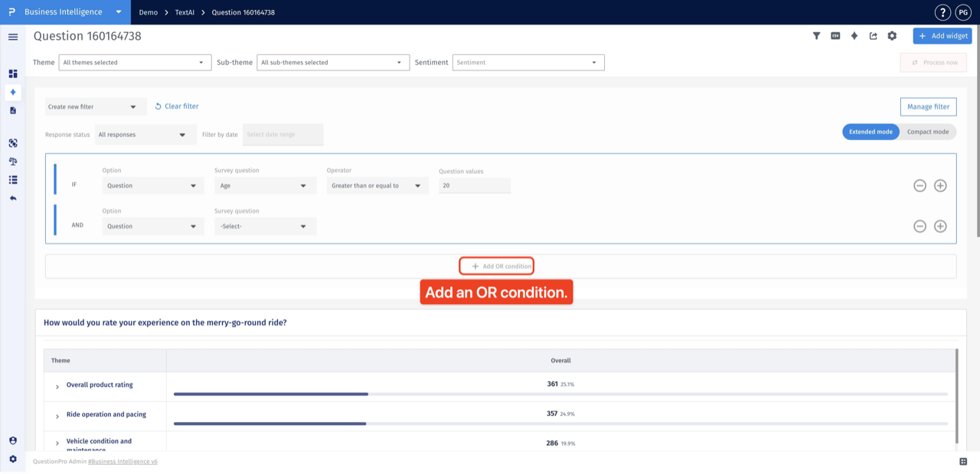Click the Overall product rating progress bar
This screenshot has width=980, height=474.
pyautogui.click(x=560, y=394)
